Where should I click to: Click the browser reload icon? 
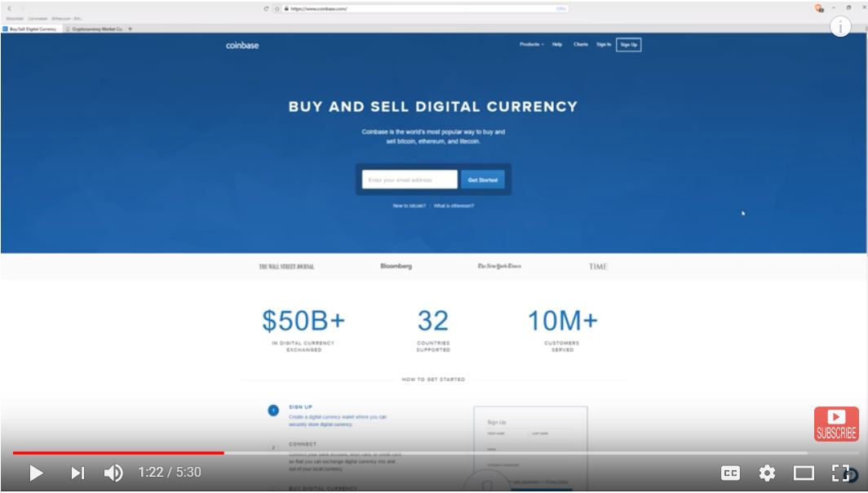pyautogui.click(x=266, y=9)
